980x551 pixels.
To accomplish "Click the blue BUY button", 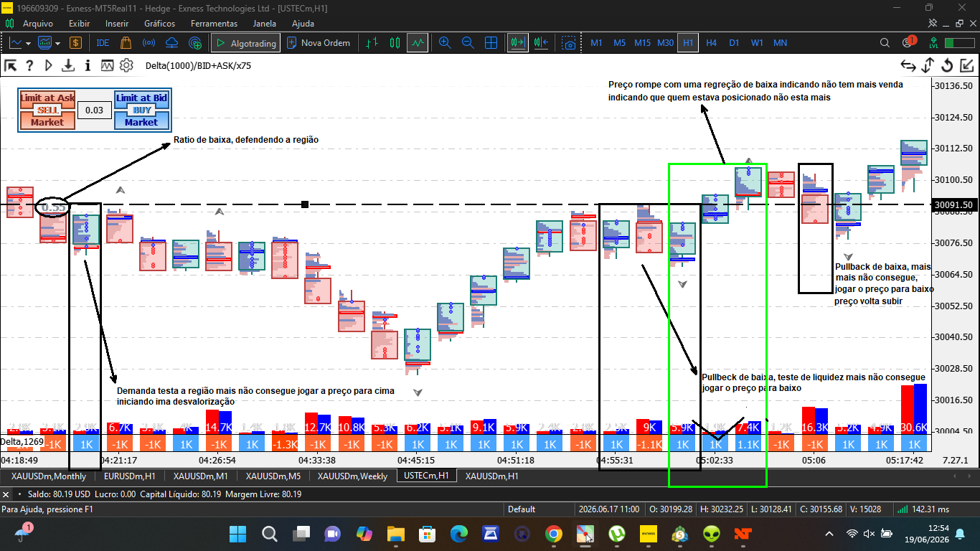I will [x=141, y=110].
